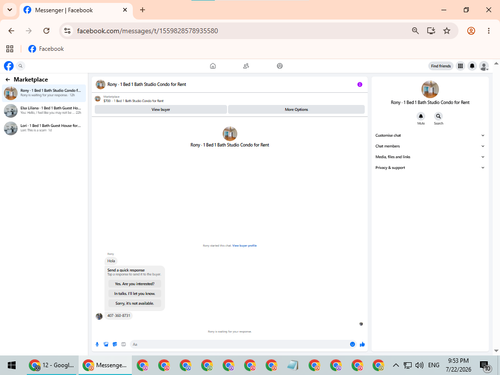Click the browser back arrow
Screen dimensions: 500x375
pos(11,31)
